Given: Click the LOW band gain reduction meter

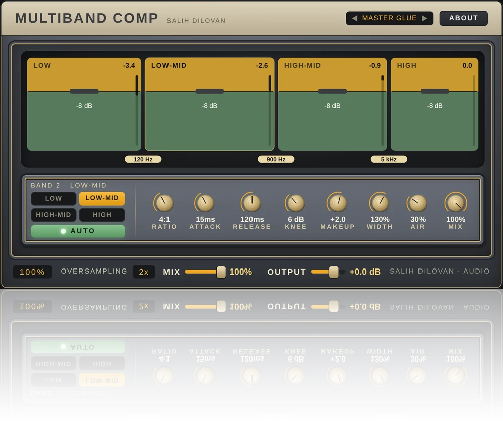Looking at the screenshot, I should (137, 111).
